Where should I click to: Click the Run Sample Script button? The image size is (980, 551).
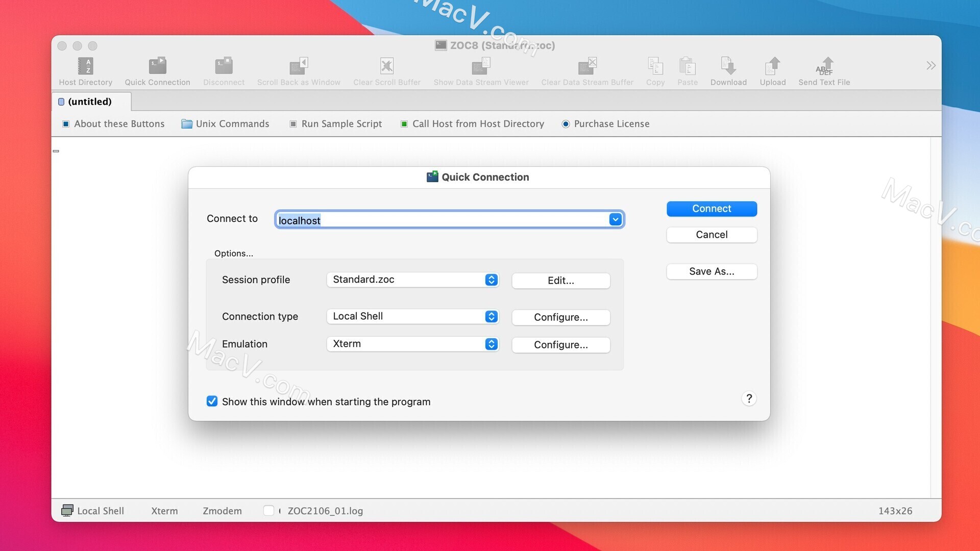click(x=336, y=124)
